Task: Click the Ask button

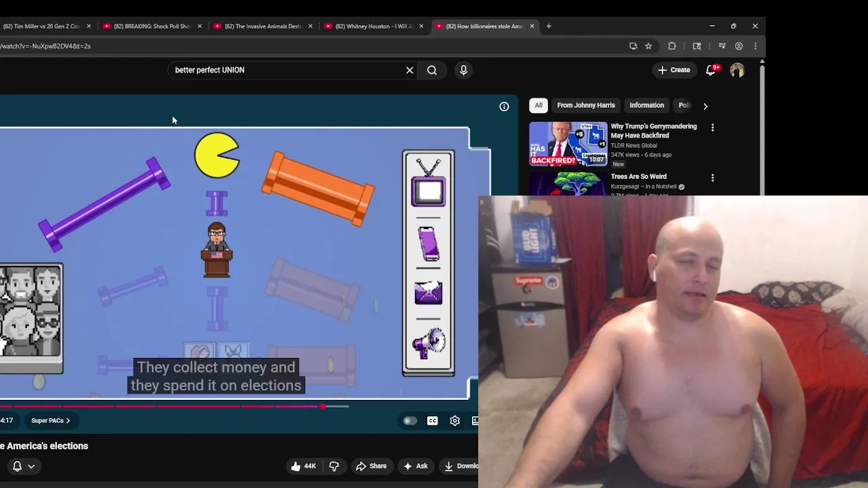Action: pos(415,466)
